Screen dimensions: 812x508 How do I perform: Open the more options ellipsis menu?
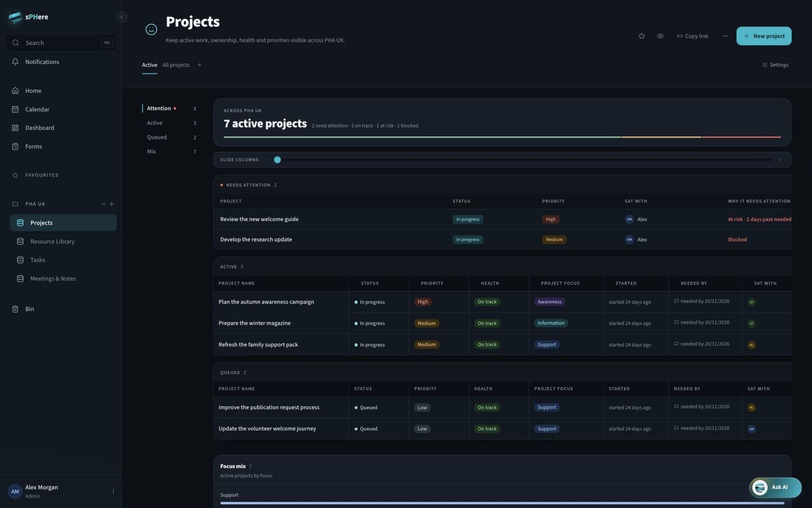[725, 36]
